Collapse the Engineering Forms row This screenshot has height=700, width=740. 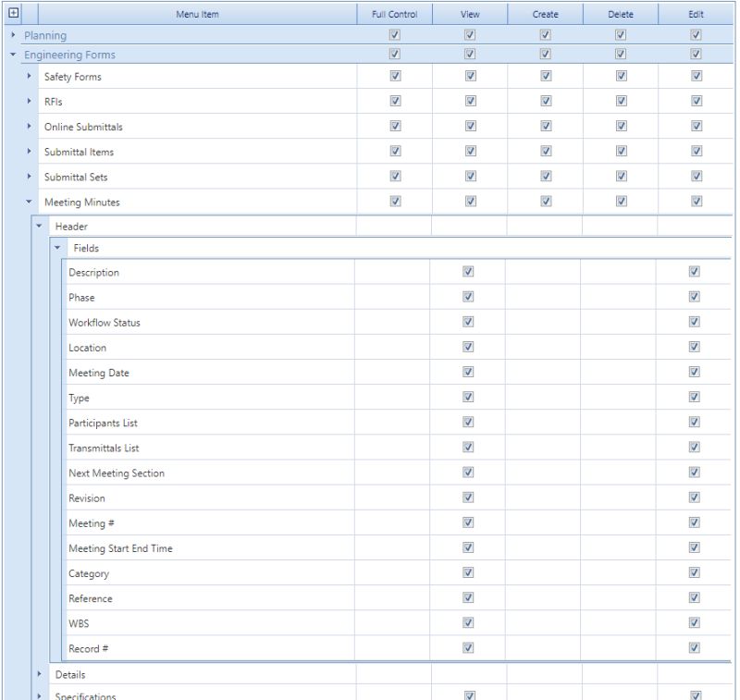click(13, 55)
